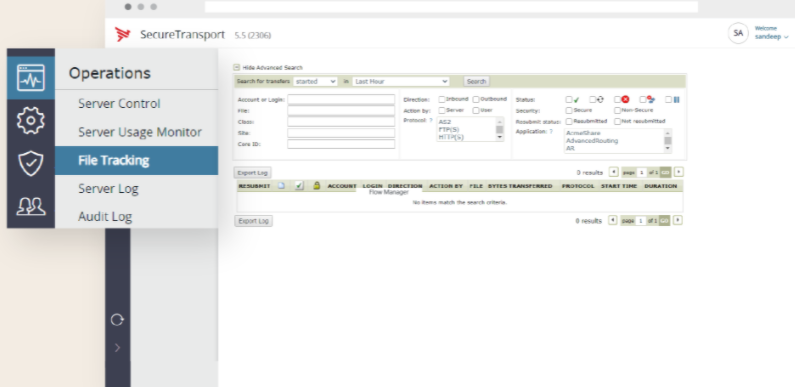Open the Last Hour time range dropdown
Image resolution: width=795 pixels, height=387 pixels.
[x=401, y=81]
